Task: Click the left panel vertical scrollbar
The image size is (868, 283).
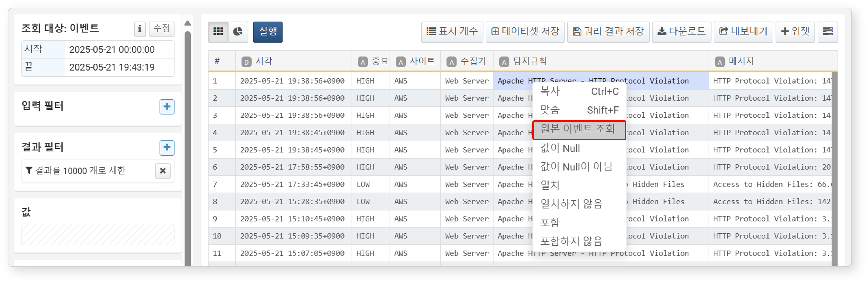Action: [x=188, y=148]
